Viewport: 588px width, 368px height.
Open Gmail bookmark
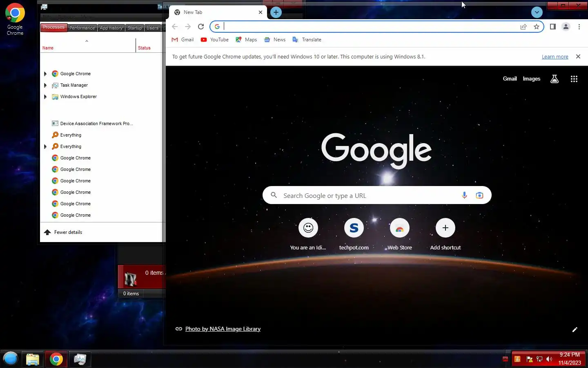[x=183, y=40]
